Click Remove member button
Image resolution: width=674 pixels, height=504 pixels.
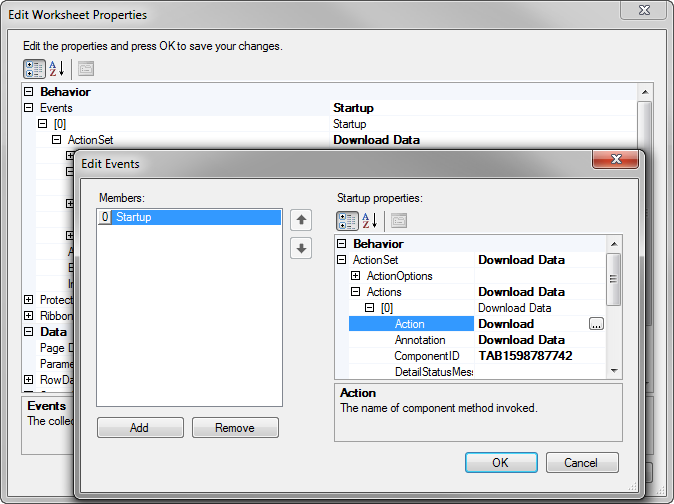[x=235, y=428]
